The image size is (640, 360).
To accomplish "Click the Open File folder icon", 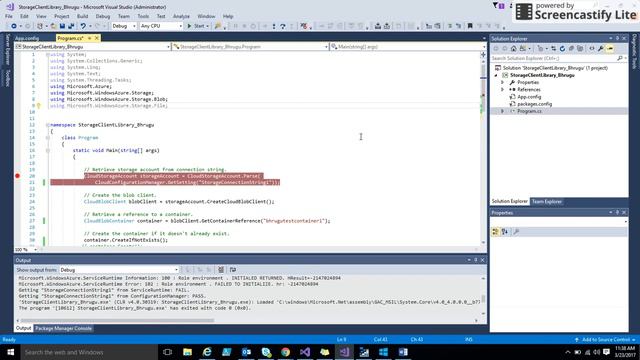I will (53, 26).
